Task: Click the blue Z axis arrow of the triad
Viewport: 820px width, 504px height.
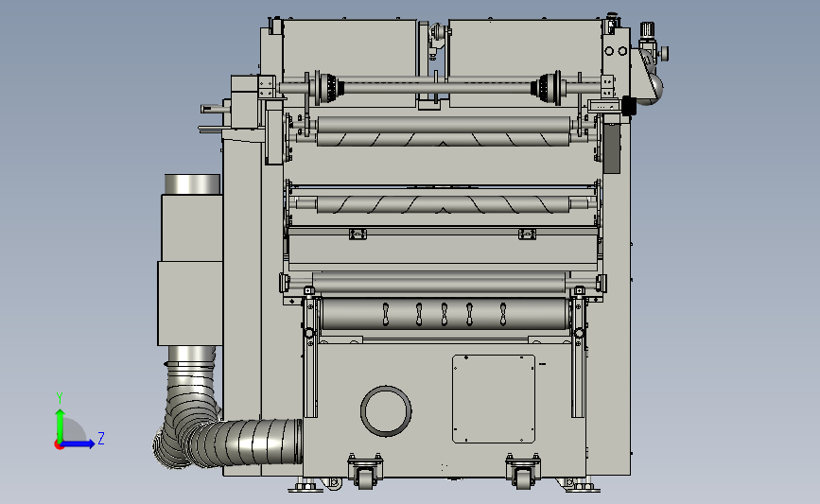Action: pos(79,444)
